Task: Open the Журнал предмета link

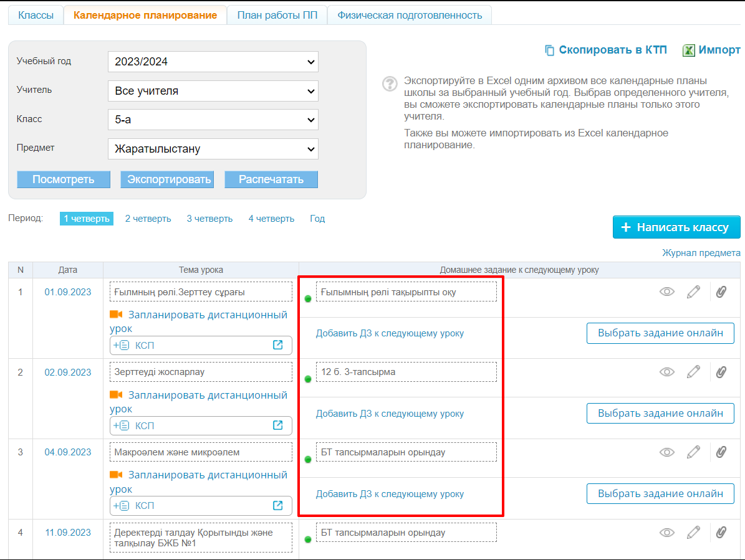Action: tap(701, 253)
